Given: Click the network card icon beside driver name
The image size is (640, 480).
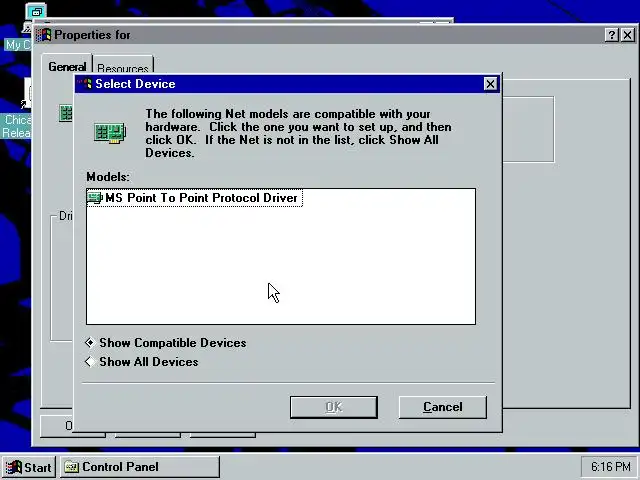Looking at the screenshot, I should click(x=95, y=198).
